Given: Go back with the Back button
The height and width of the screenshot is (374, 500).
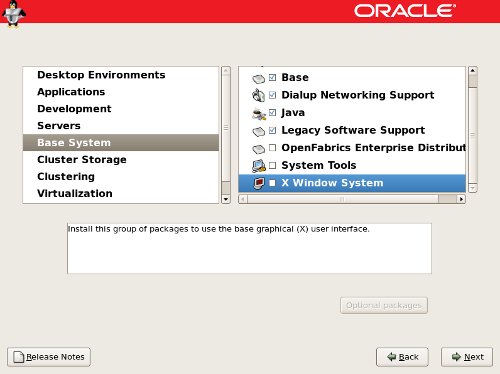Looking at the screenshot, I should pyautogui.click(x=402, y=357).
